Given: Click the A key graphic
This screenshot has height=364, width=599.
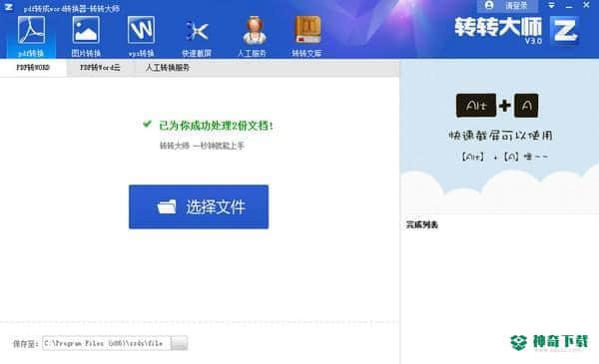Looking at the screenshot, I should 526,105.
